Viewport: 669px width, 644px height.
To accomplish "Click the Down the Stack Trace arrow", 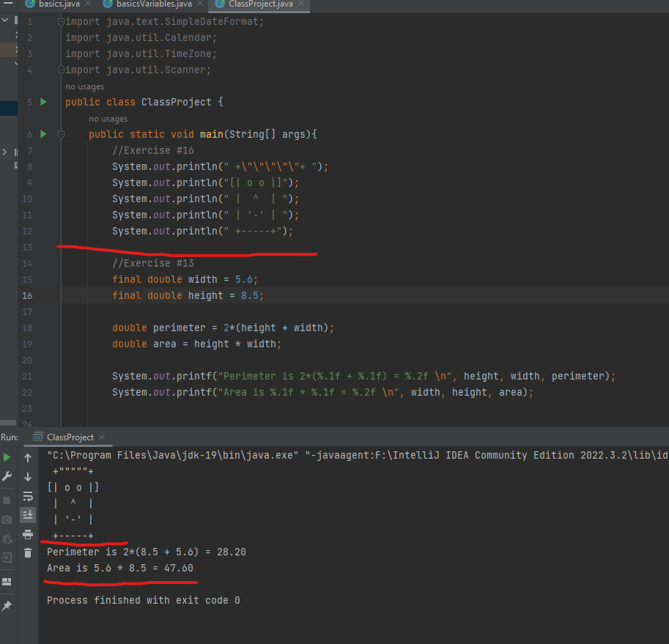I will [28, 477].
